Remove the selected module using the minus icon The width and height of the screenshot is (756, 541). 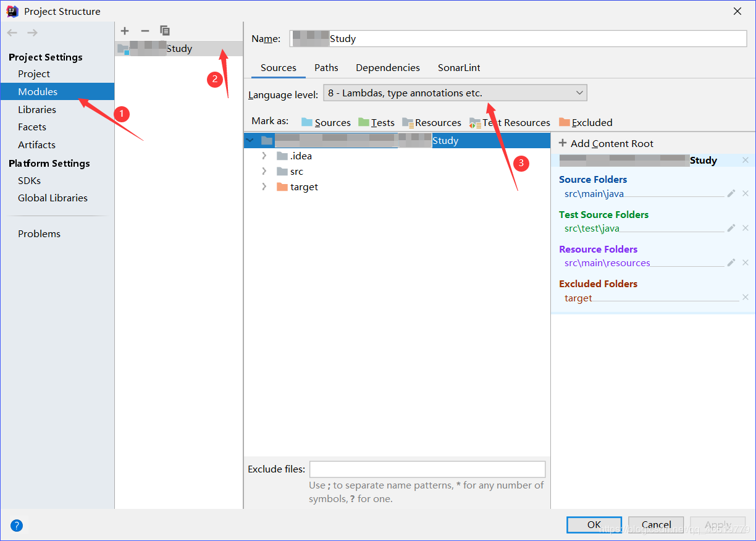click(x=145, y=30)
